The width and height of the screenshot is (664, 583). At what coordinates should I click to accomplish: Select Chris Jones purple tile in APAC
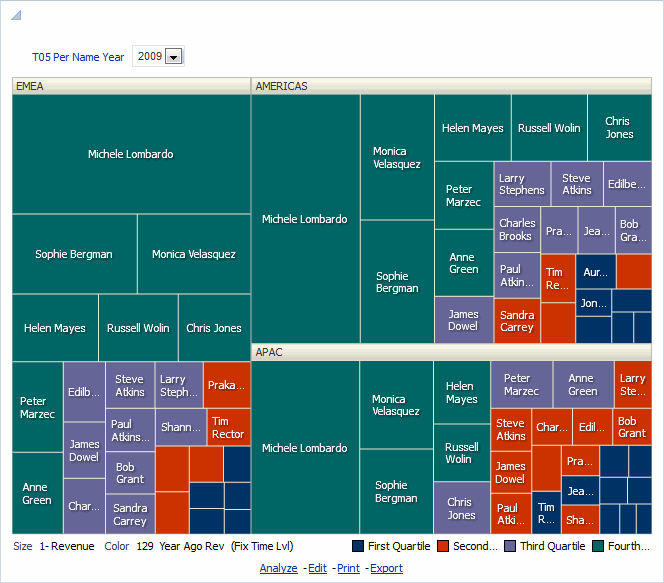tap(461, 508)
